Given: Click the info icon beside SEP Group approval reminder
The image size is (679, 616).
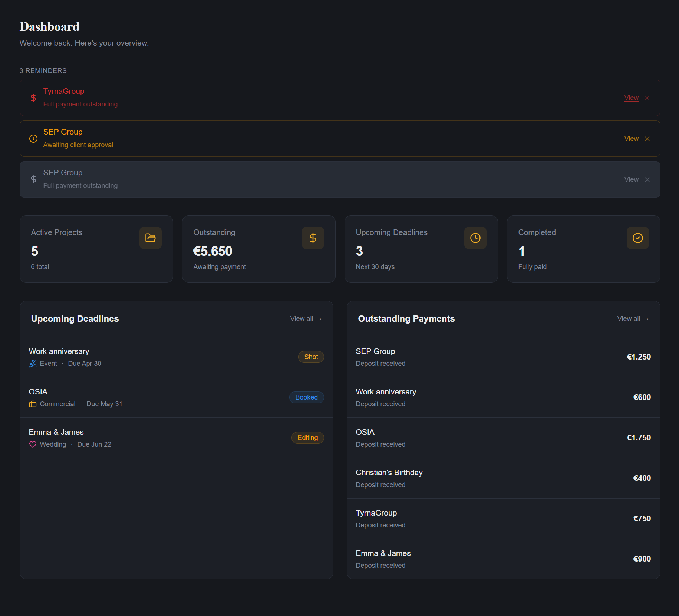Looking at the screenshot, I should coord(33,138).
